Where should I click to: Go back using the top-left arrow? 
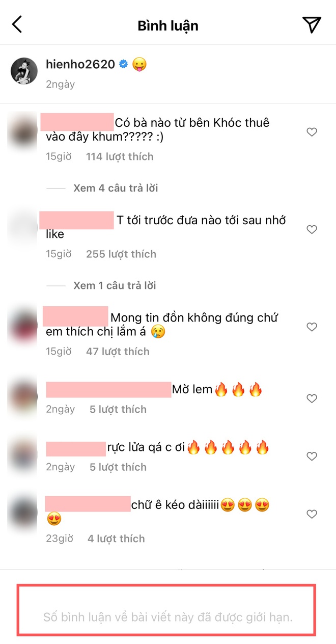[x=17, y=24]
